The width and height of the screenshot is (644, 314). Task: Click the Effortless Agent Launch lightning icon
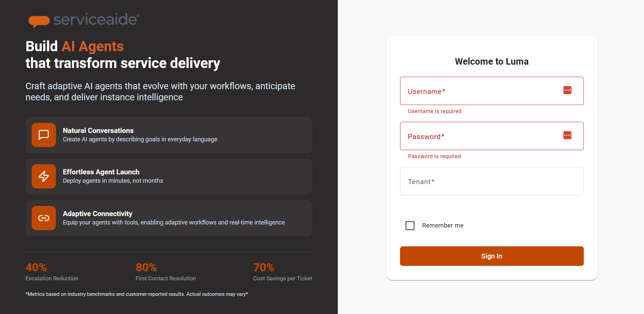(x=44, y=176)
